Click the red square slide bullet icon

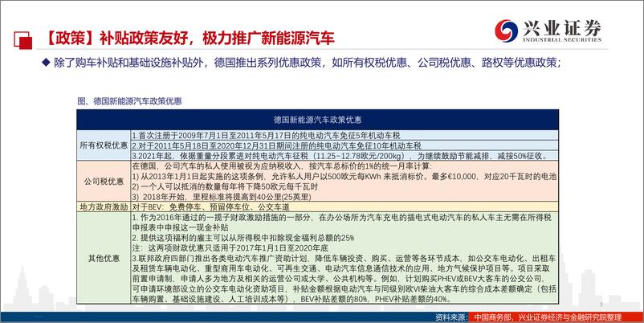(23, 40)
